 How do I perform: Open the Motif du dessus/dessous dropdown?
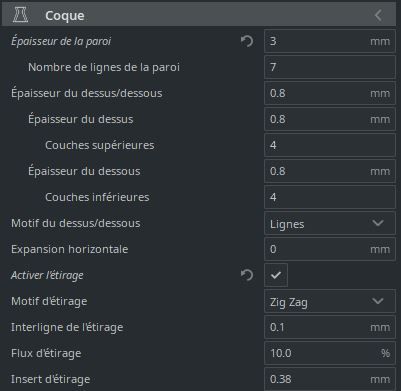pos(330,223)
